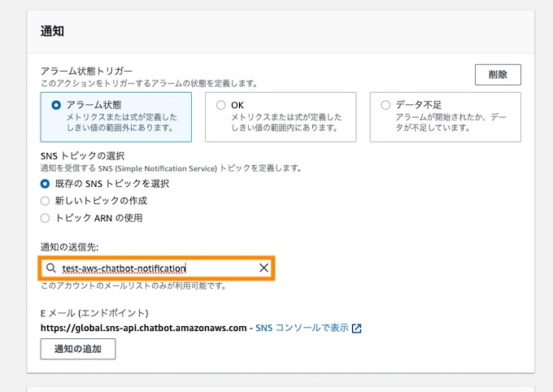Click the アラーム状態 option card description
Image resolution: width=553 pixels, height=392 pixels.
pyautogui.click(x=122, y=122)
